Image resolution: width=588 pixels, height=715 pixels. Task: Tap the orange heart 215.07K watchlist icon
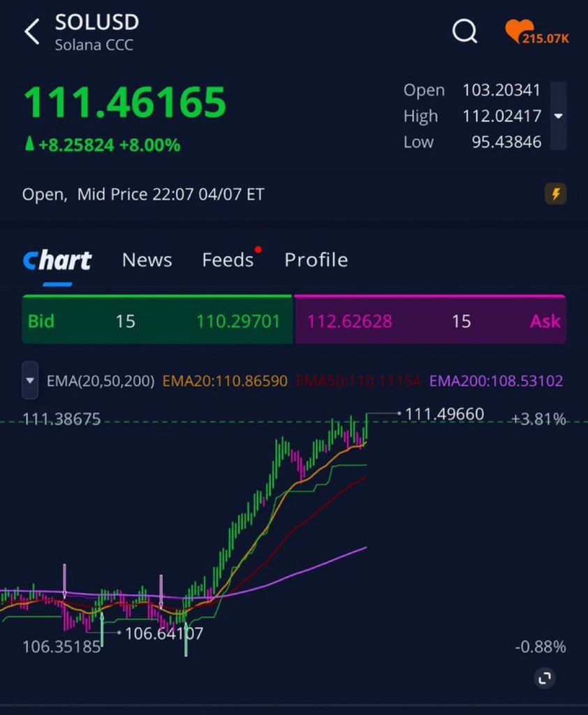coord(536,32)
